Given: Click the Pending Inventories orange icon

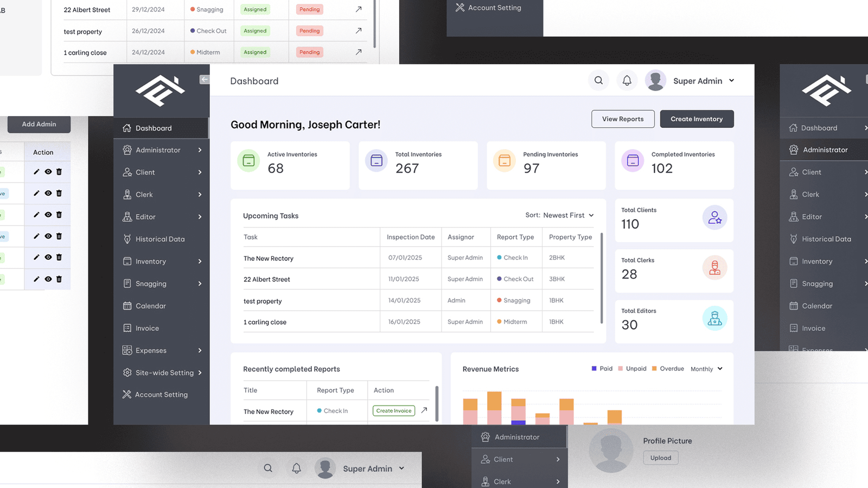Looking at the screenshot, I should (x=504, y=160).
